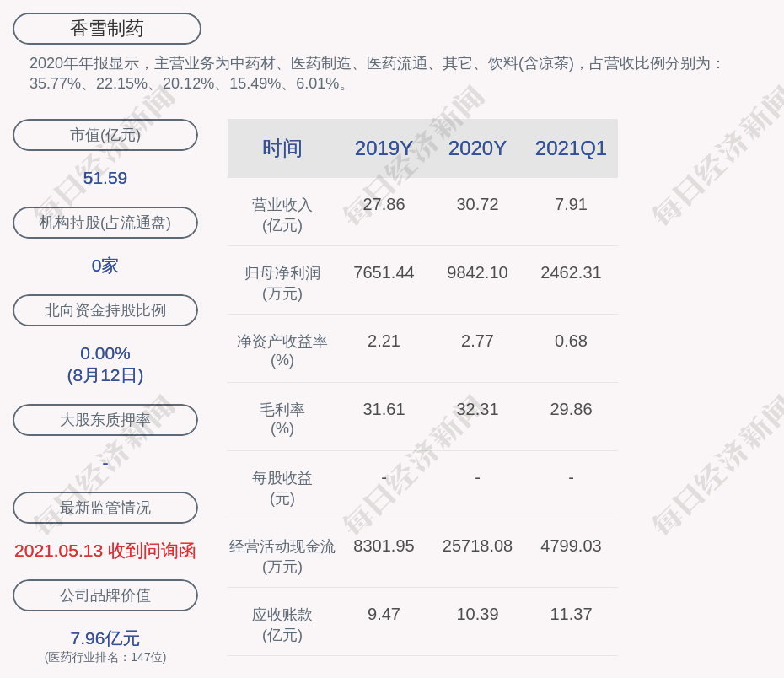Image resolution: width=784 pixels, height=678 pixels.
Task: Click the 0家 institutional holding value
Action: click(x=105, y=266)
